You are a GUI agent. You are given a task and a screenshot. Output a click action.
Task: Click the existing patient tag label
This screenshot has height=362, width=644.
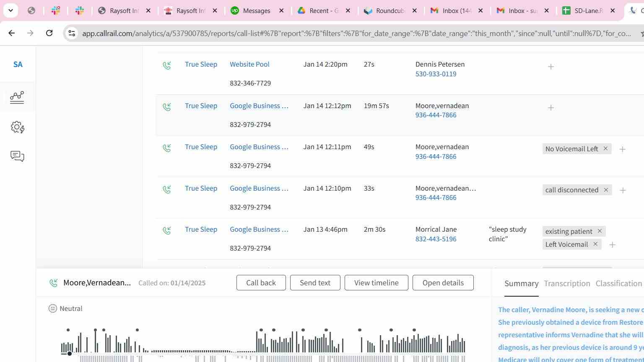pyautogui.click(x=569, y=231)
